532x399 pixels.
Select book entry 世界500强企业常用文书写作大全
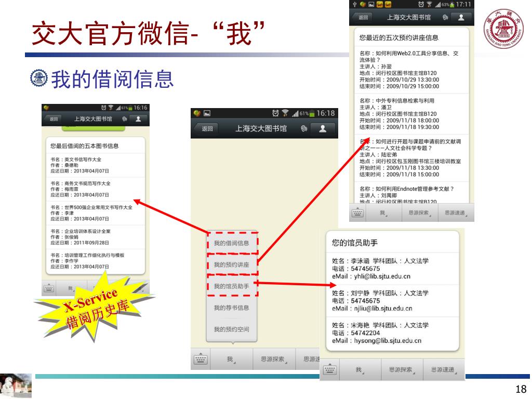pos(96,212)
